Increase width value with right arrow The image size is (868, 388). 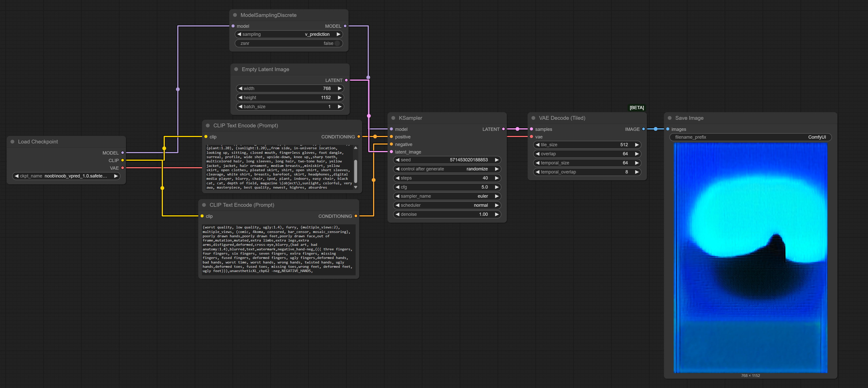tap(340, 88)
